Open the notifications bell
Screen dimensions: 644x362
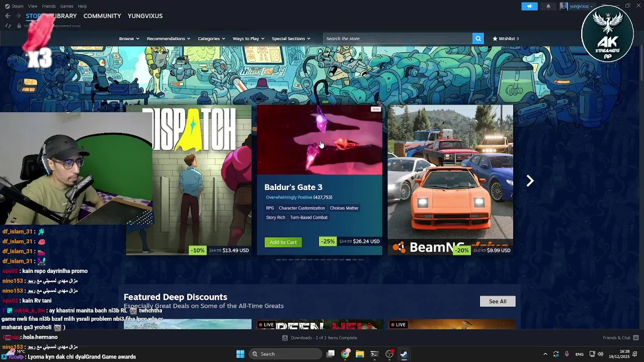548,6
